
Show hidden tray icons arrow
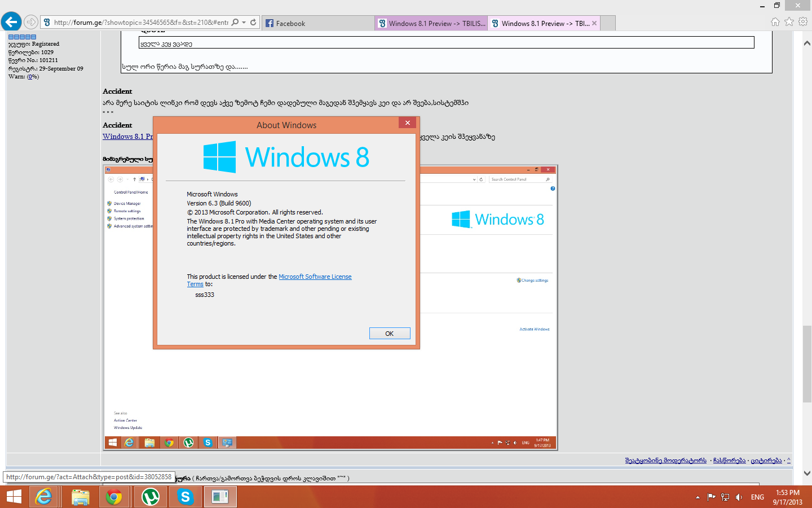click(698, 497)
